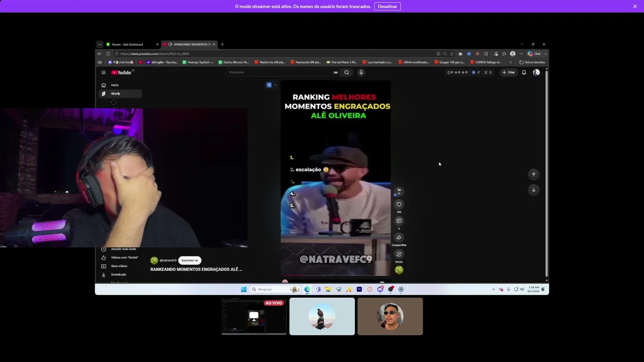Open Downloads in the sidebar
This screenshot has height=362, width=644.
click(121, 275)
